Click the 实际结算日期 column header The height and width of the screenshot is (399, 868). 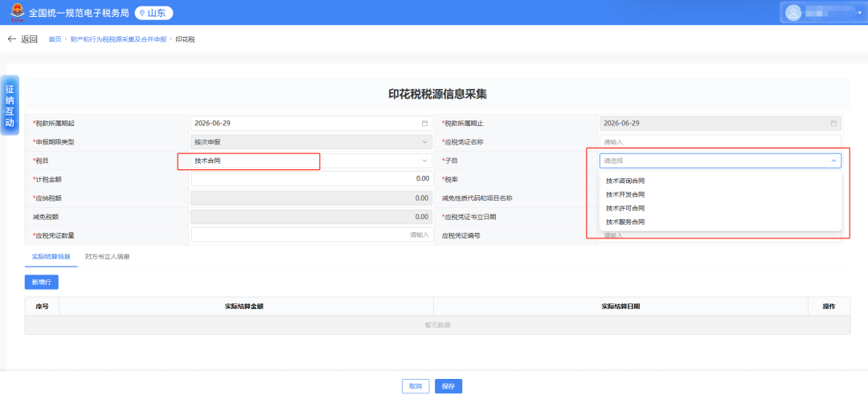pos(620,306)
